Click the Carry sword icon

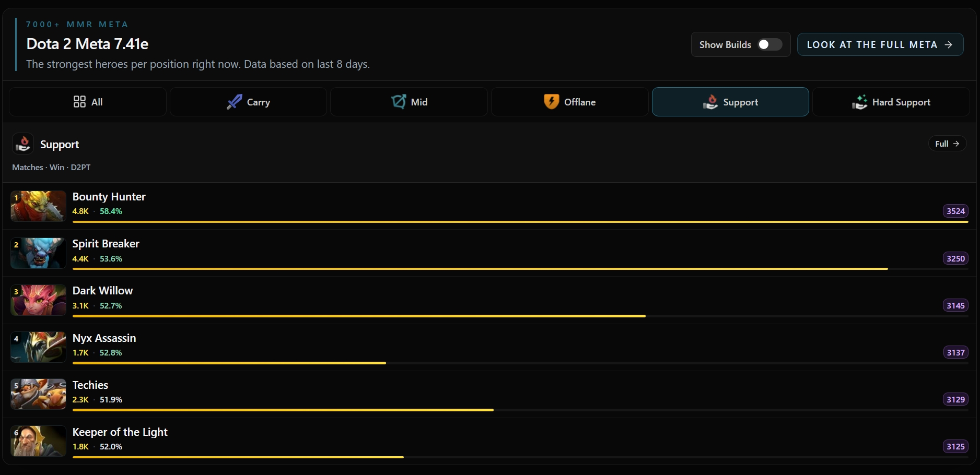click(234, 102)
